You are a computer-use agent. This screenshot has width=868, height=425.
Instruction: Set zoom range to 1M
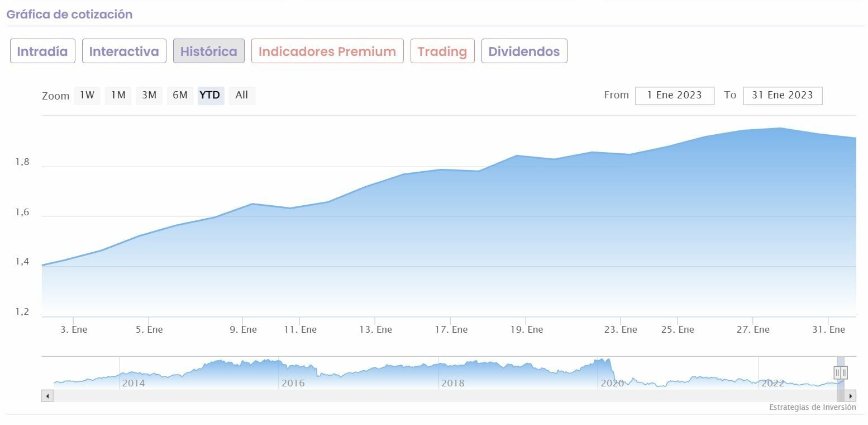tap(118, 95)
